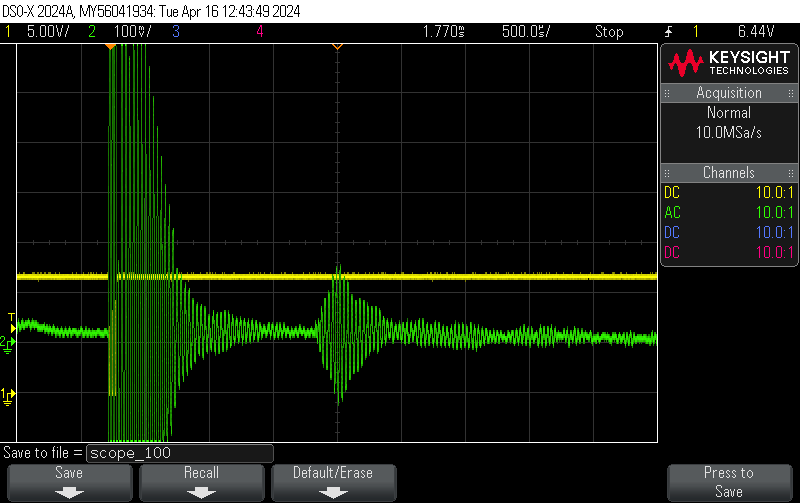
Task: Click the rising edge trigger icon
Action: click(x=668, y=32)
